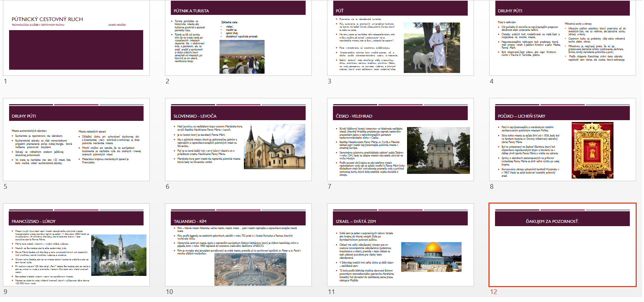This screenshot has height=302, width=644.
Task: Click the pilgrims crowd photo in slide 2
Action: (x=242, y=57)
